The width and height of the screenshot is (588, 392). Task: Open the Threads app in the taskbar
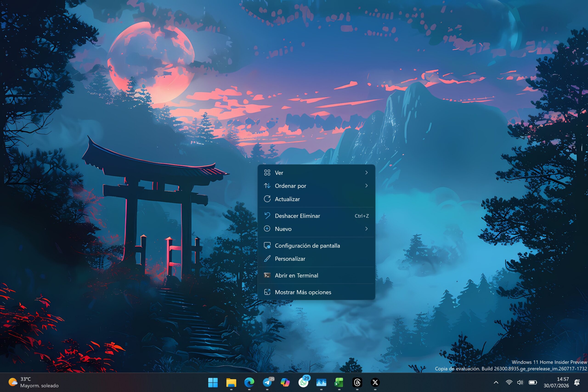click(x=357, y=382)
